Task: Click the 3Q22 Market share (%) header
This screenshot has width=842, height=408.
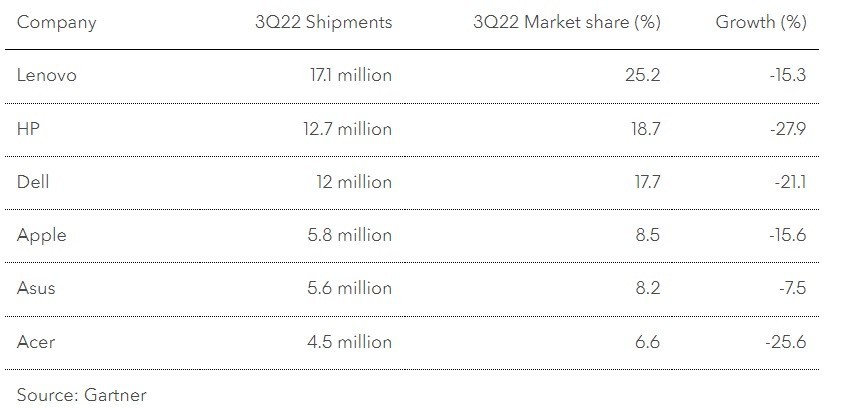Action: click(567, 23)
